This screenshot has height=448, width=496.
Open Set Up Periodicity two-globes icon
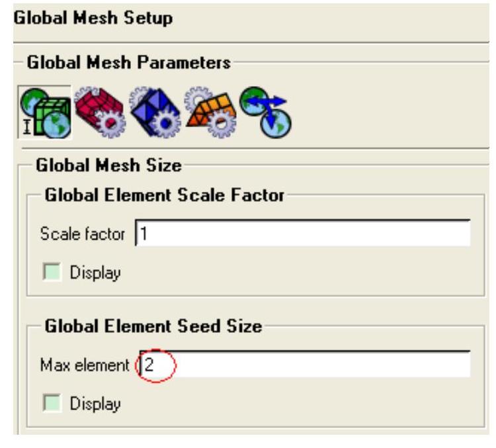pyautogui.click(x=265, y=112)
